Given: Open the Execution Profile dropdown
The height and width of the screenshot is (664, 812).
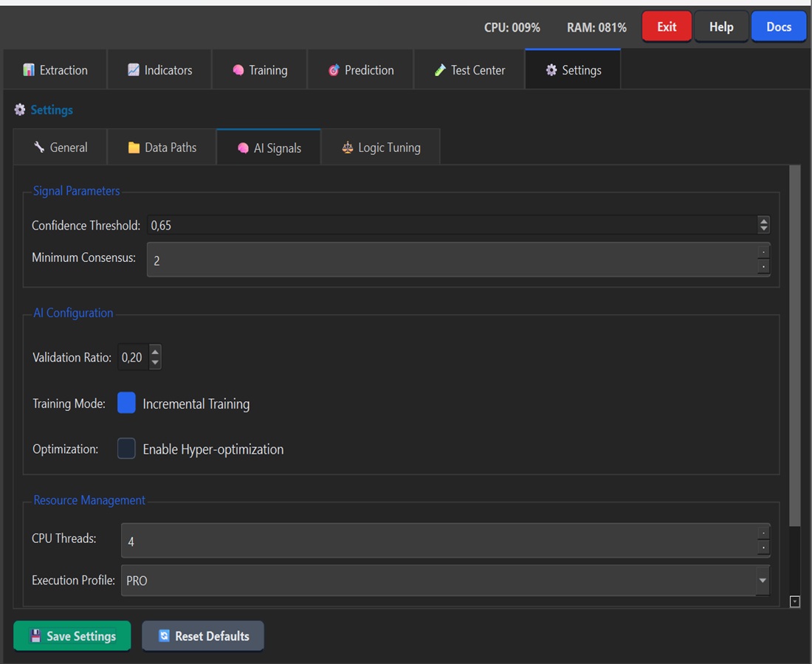Looking at the screenshot, I should coord(762,581).
